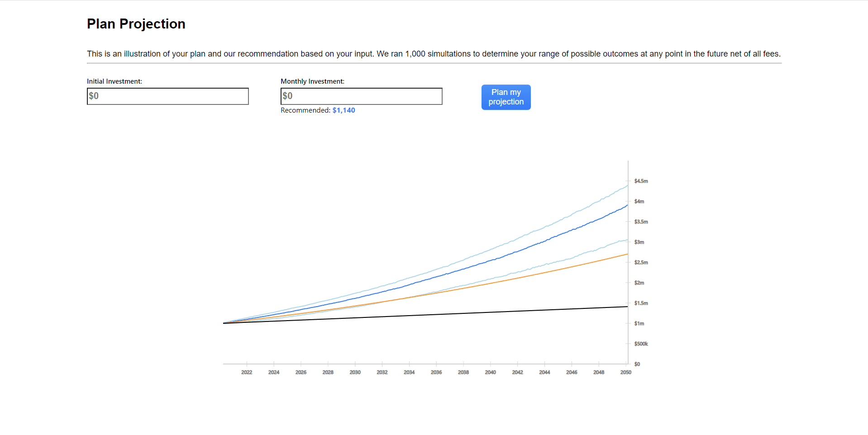
Task: Click the 2036 x-axis label
Action: (x=436, y=372)
